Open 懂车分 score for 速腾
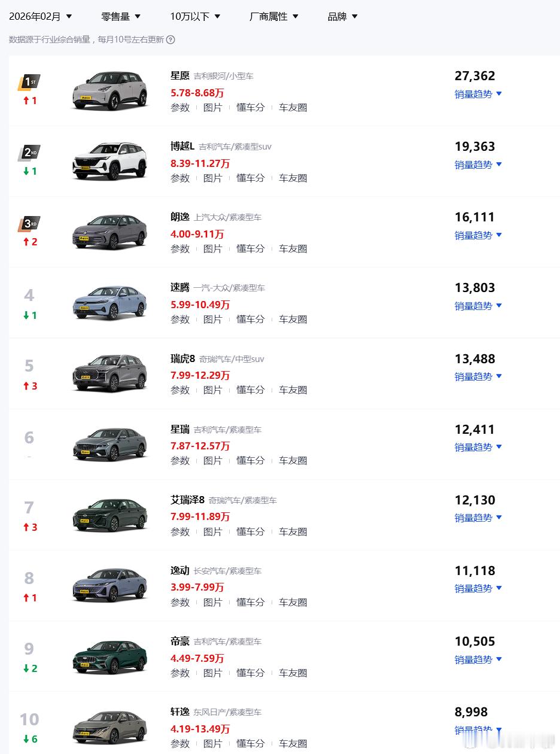560x754 pixels. pyautogui.click(x=250, y=320)
